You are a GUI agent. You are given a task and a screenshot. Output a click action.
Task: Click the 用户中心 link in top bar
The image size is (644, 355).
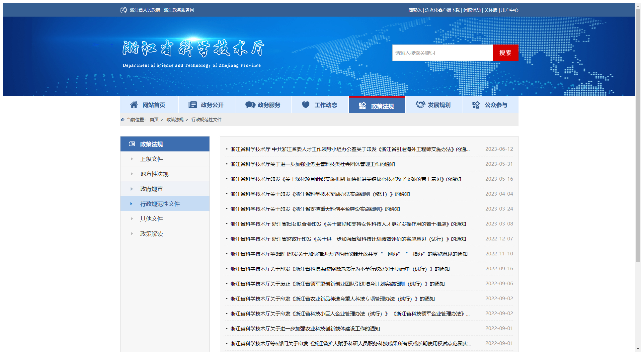(510, 10)
